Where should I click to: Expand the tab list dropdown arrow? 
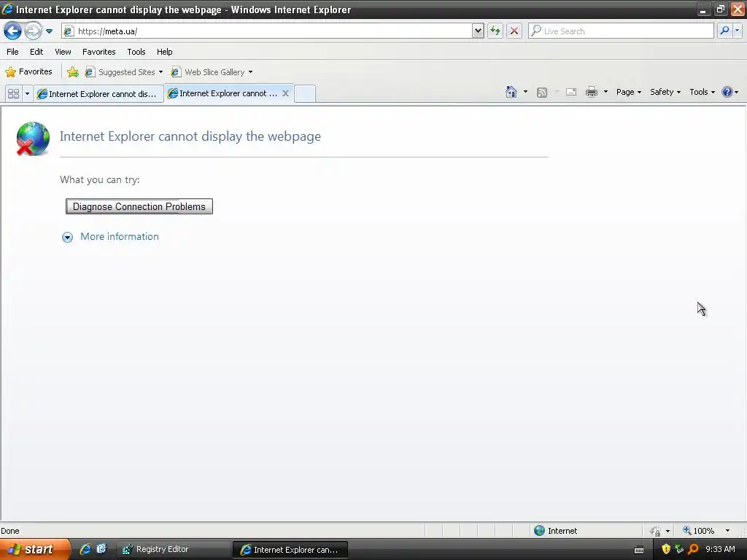pos(27,94)
